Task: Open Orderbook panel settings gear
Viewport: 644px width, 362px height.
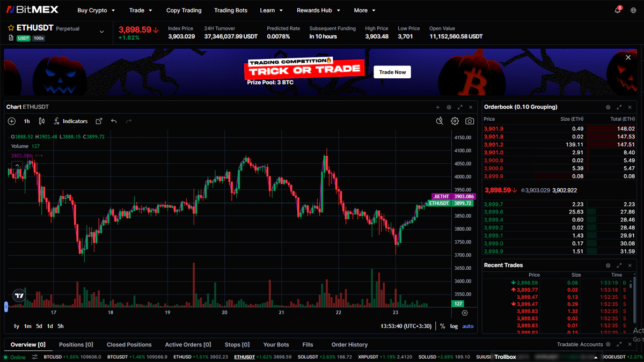Action: [x=608, y=107]
